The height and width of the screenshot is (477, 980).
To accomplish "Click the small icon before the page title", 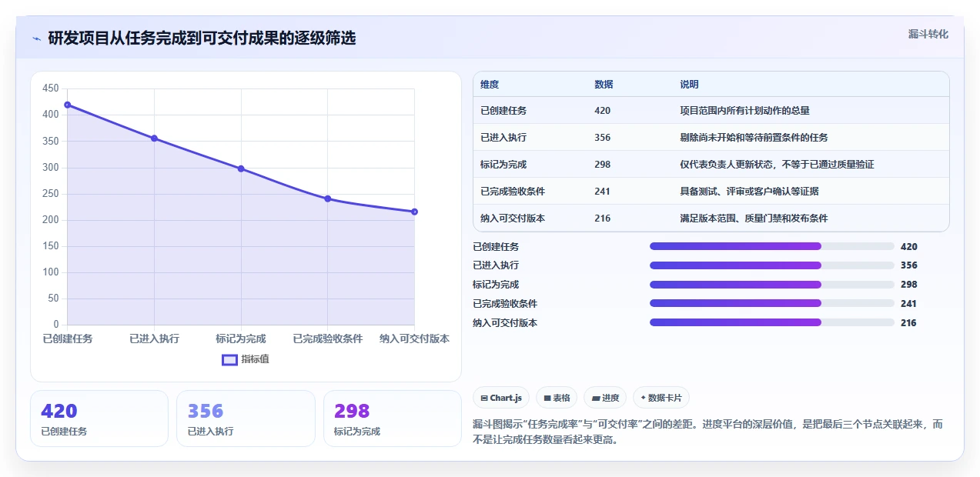I will pos(36,38).
